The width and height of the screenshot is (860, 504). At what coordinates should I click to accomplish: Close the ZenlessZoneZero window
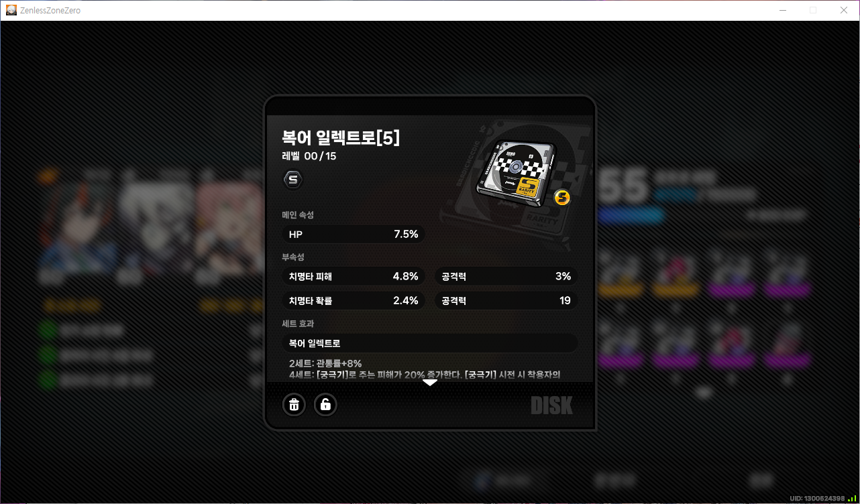844,10
